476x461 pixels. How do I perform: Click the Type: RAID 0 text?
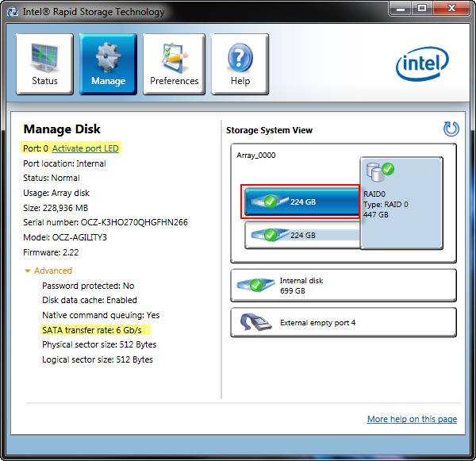pyautogui.click(x=386, y=205)
